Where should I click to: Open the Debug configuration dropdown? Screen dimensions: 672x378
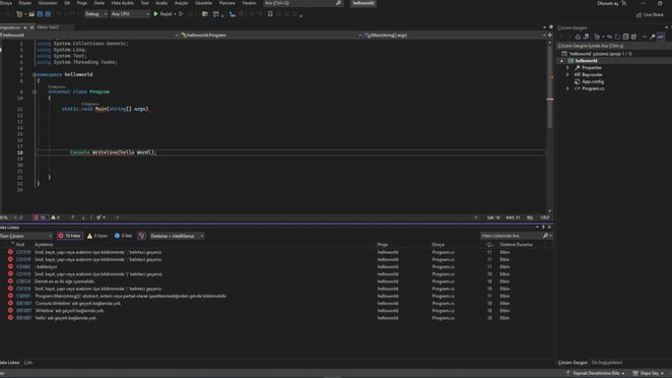(96, 14)
